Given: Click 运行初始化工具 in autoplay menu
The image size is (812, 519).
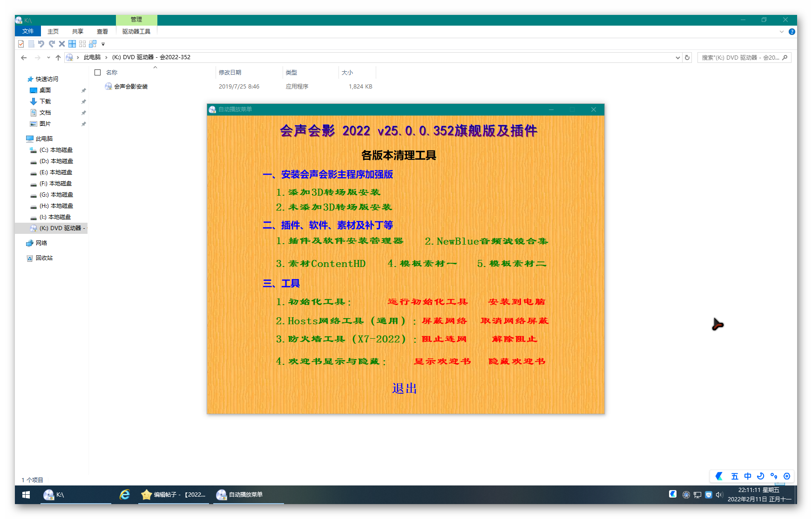Looking at the screenshot, I should tap(427, 301).
